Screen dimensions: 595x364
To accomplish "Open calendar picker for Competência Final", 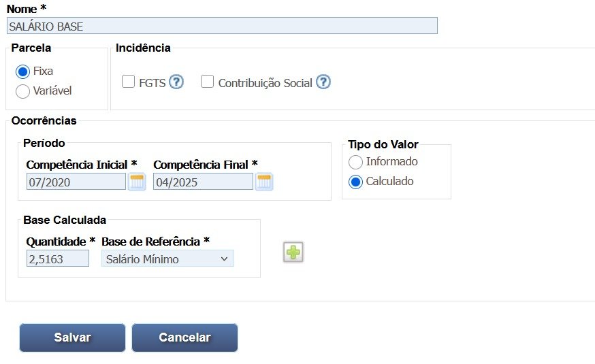I will pyautogui.click(x=264, y=182).
